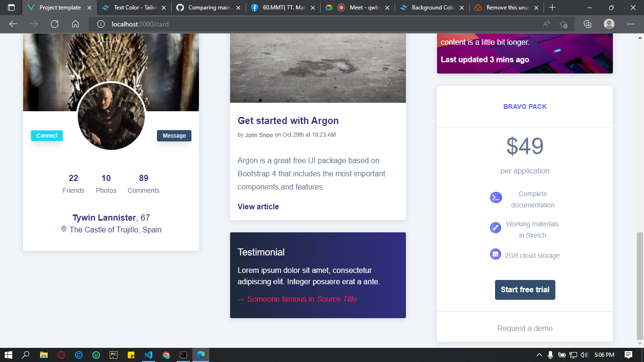Click the terminal icon beside Complete documentation
Screen dimensions: 644x362
[x=495, y=197]
